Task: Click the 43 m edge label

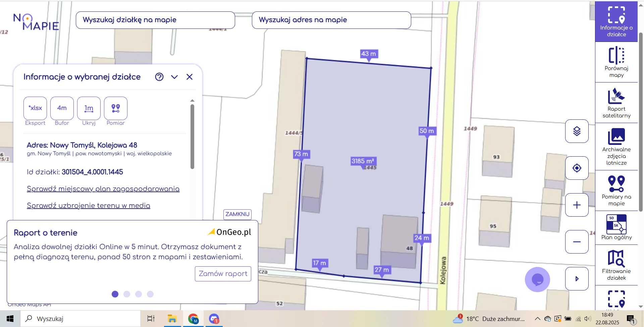Action: point(369,54)
